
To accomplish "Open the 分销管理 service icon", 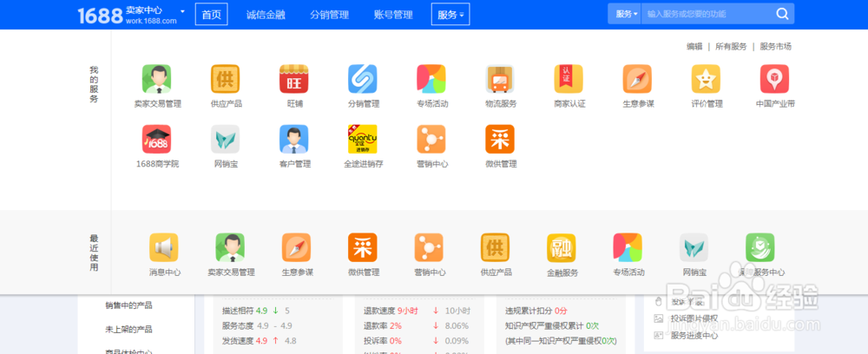I will click(x=363, y=79).
